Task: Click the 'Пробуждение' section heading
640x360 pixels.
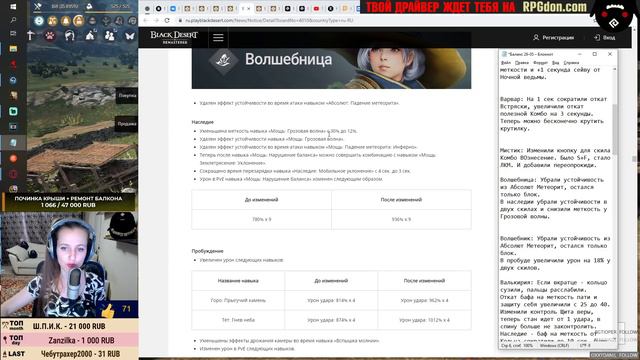Action: (x=208, y=251)
